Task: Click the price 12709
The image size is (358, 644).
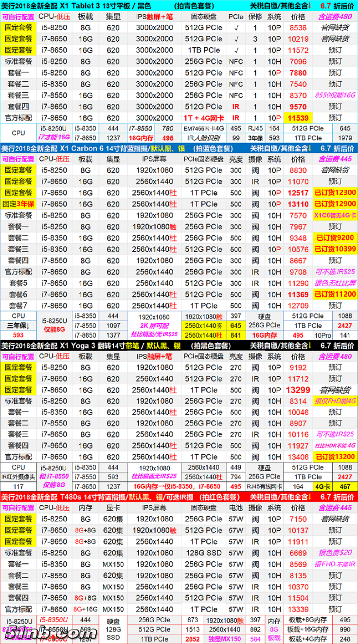Action: coord(298,306)
